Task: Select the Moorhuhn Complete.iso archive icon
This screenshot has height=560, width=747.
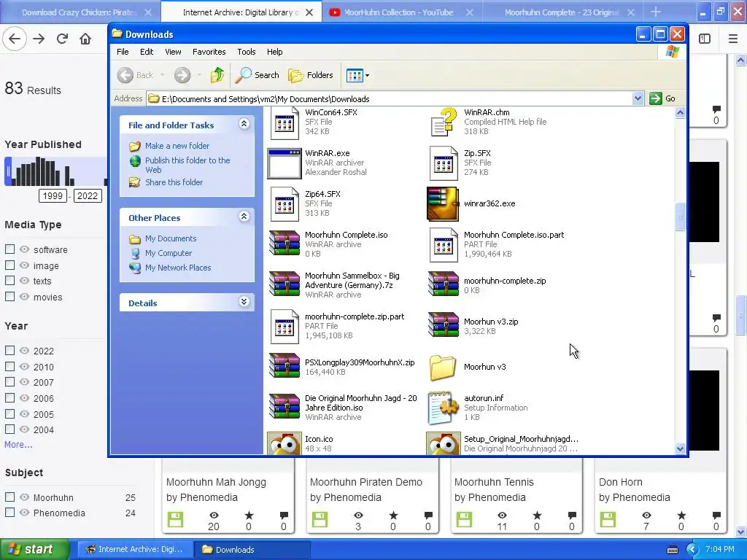Action: (x=285, y=243)
